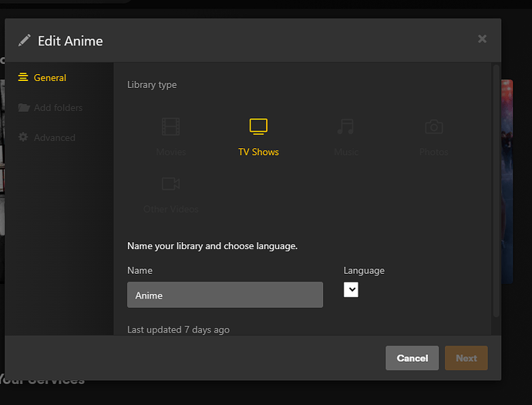The height and width of the screenshot is (405, 532).
Task: Click the Photos label text
Action: click(x=433, y=152)
